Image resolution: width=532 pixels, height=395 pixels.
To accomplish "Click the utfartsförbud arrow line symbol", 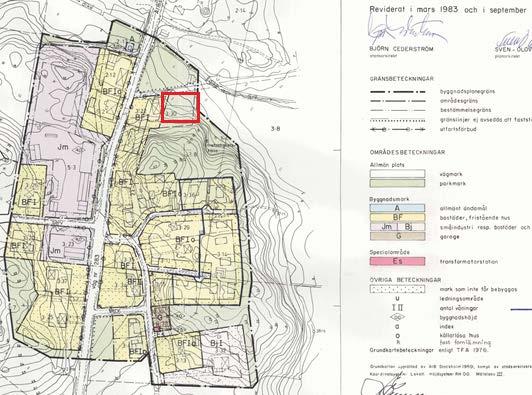I will pos(397,129).
